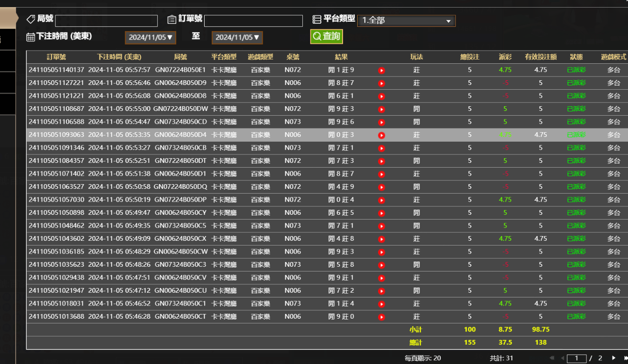
Task: Open the start date picker 2024/11/05
Action: [151, 37]
